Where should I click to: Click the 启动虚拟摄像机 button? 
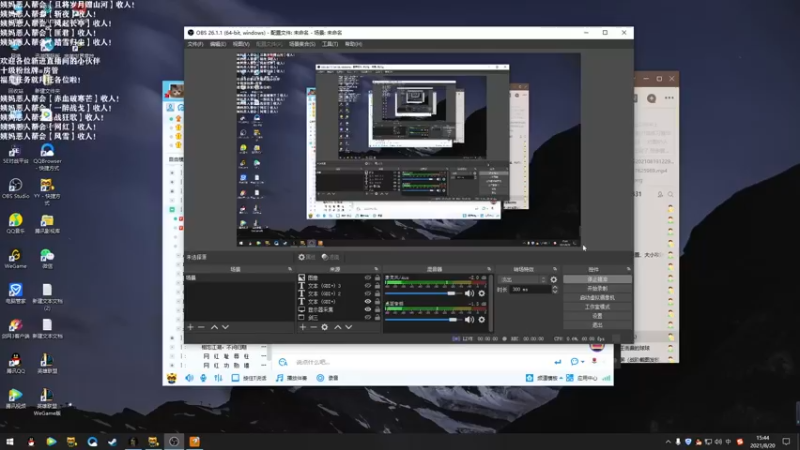coord(597,297)
